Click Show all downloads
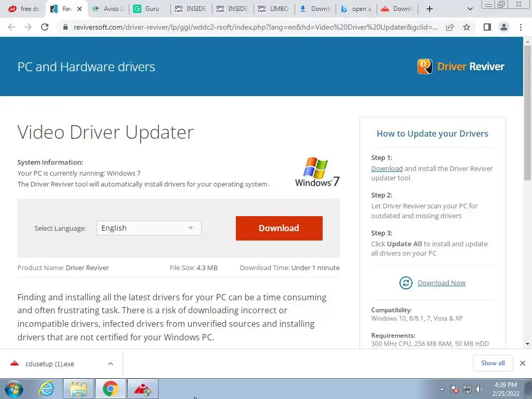Image resolution: width=532 pixels, height=399 pixels. pyautogui.click(x=493, y=363)
